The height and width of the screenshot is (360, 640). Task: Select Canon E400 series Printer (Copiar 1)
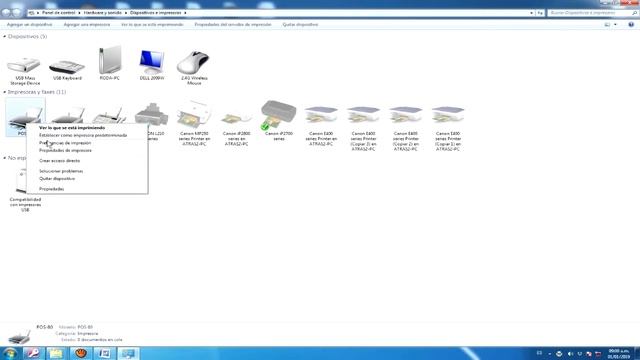(x=448, y=129)
